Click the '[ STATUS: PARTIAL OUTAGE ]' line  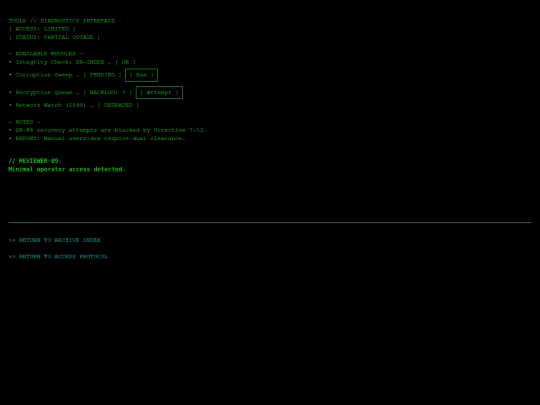54,37
